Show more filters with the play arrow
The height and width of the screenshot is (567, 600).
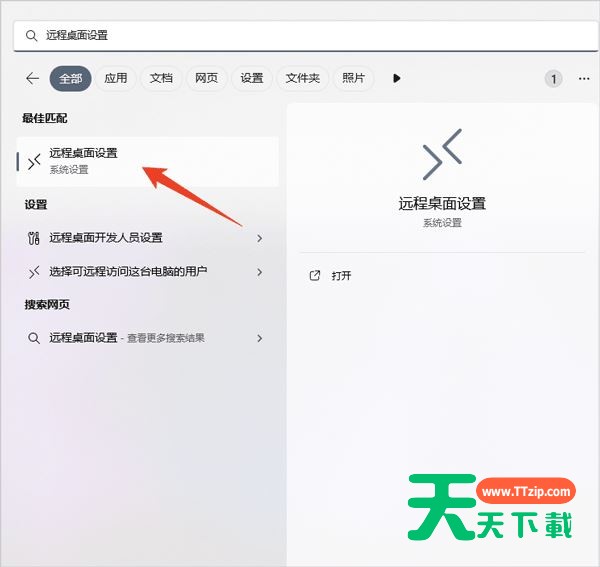[396, 78]
